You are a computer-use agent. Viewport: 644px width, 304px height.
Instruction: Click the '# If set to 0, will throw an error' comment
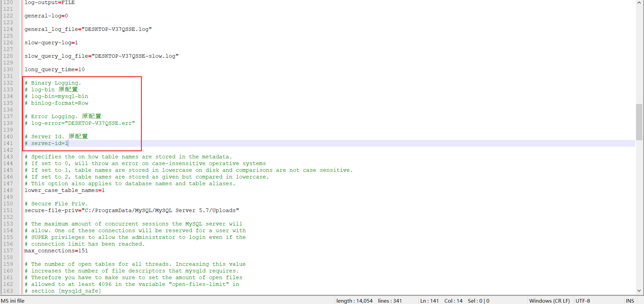tap(145, 163)
